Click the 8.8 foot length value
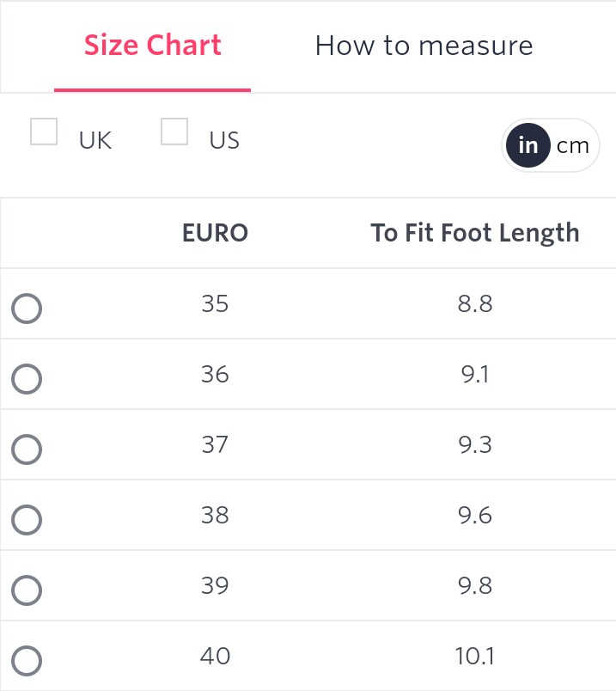 (x=474, y=303)
